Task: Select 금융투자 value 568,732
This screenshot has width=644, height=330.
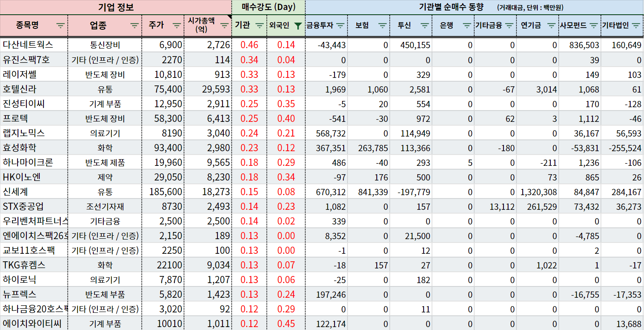Action: point(327,133)
